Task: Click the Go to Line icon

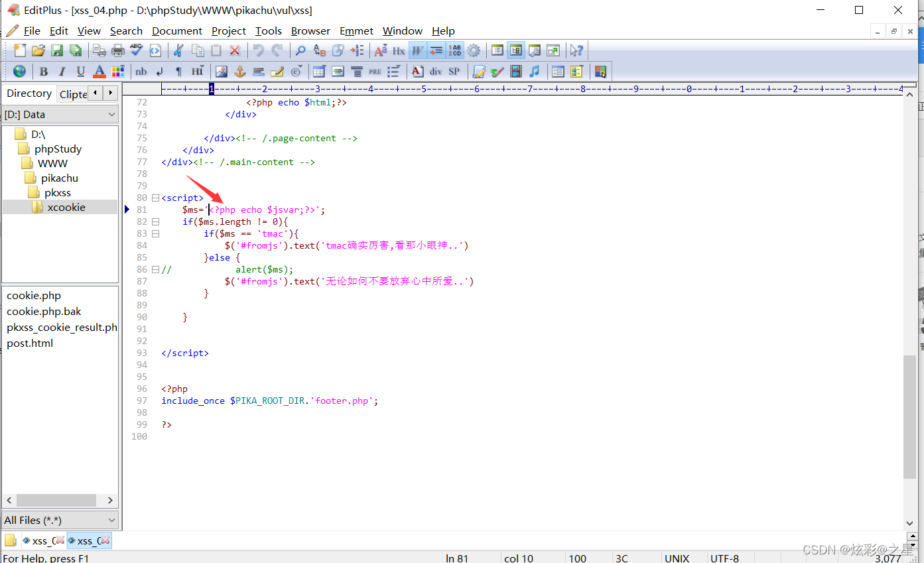Action: tap(357, 50)
